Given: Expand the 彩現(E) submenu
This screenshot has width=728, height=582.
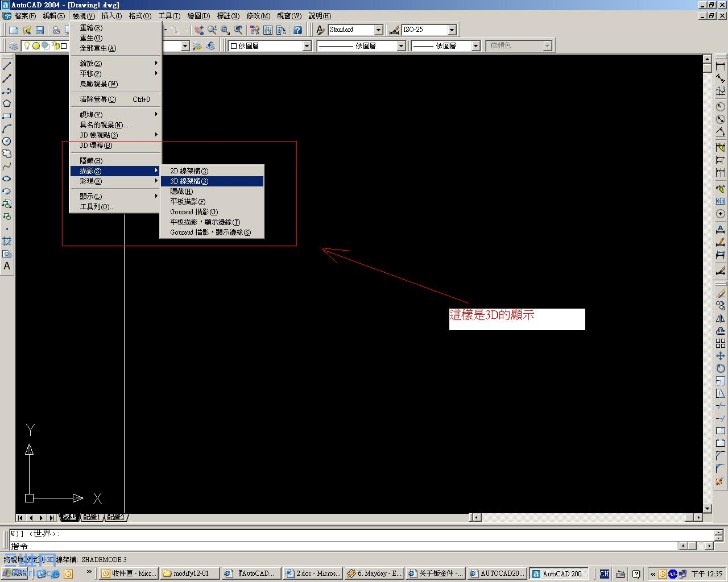Looking at the screenshot, I should coord(115,181).
